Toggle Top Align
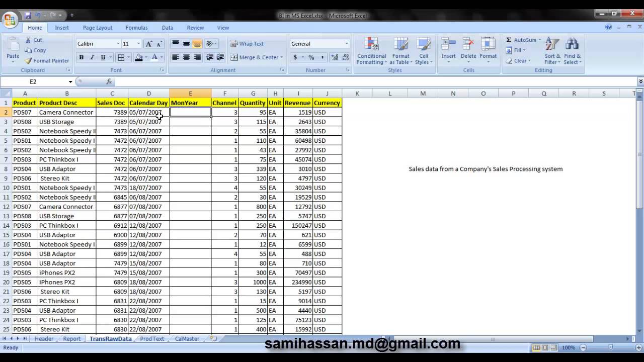This screenshot has height=362, width=644. pos(176,44)
